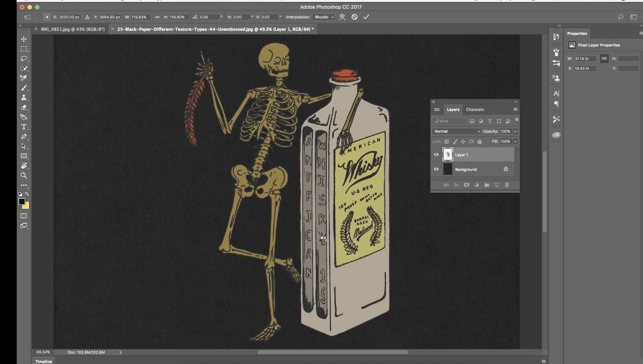643x364 pixels.
Task: Open the Timeline panel
Action: (x=44, y=361)
